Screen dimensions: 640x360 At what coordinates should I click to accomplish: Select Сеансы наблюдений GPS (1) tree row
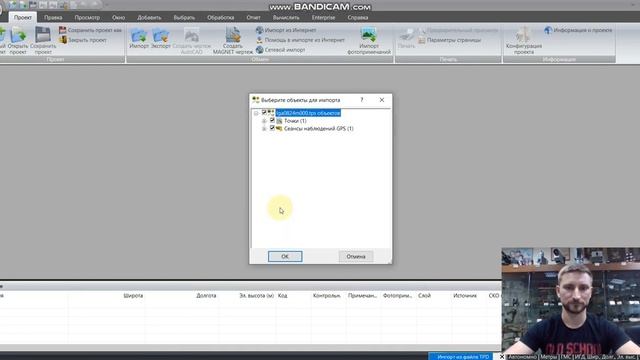318,129
